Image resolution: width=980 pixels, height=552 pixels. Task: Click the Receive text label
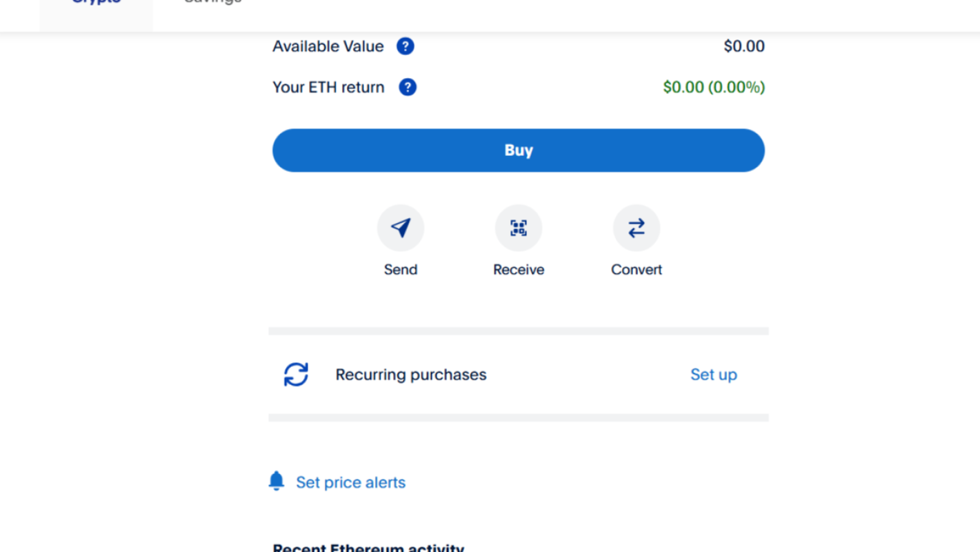(x=519, y=270)
